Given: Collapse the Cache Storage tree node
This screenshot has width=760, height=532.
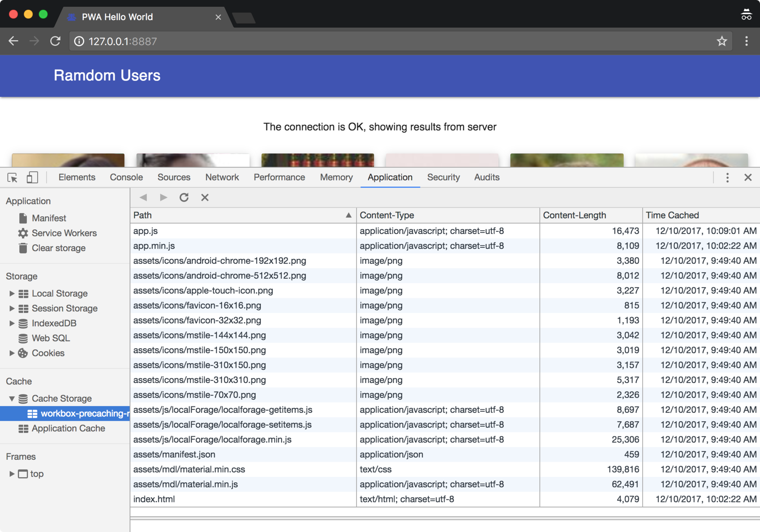Looking at the screenshot, I should click(11, 398).
